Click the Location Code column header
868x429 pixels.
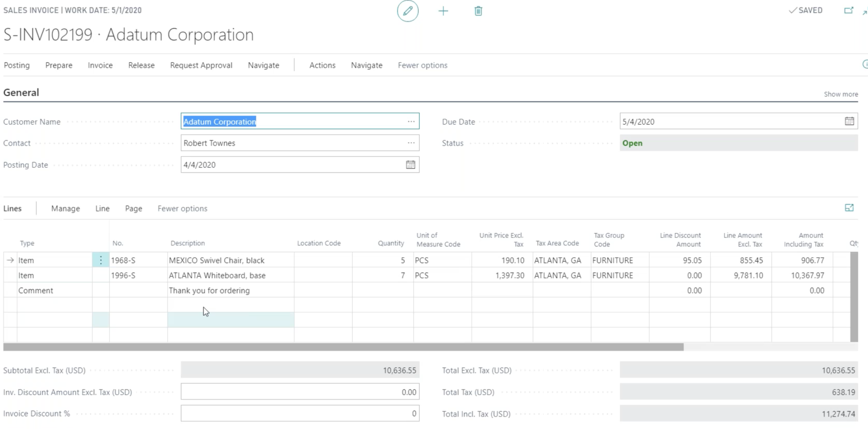[319, 243]
